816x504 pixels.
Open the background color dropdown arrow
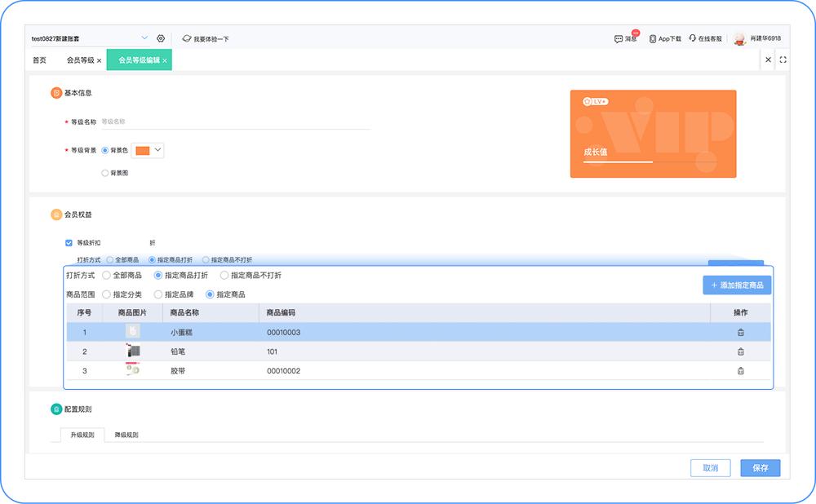tap(155, 150)
